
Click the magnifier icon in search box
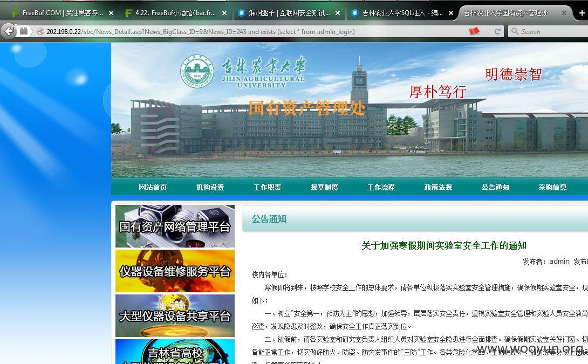pyautogui.click(x=515, y=31)
